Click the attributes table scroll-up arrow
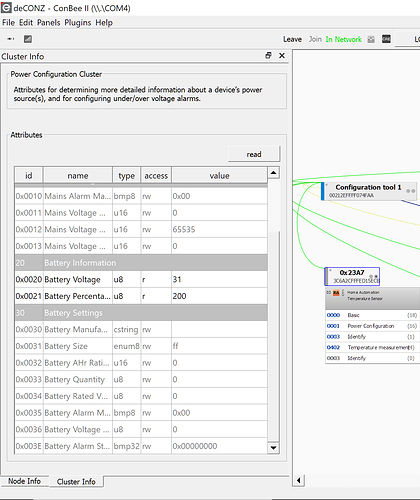 pos(273,173)
